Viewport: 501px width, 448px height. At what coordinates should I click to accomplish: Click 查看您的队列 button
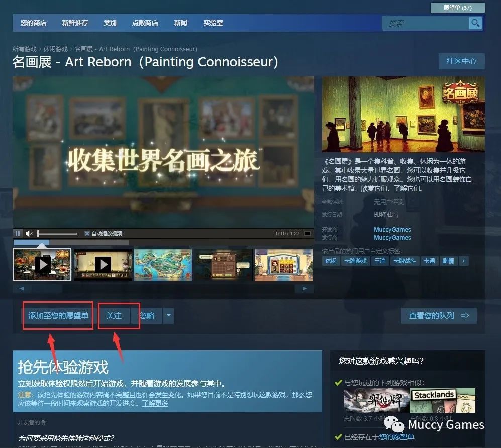coord(439,316)
